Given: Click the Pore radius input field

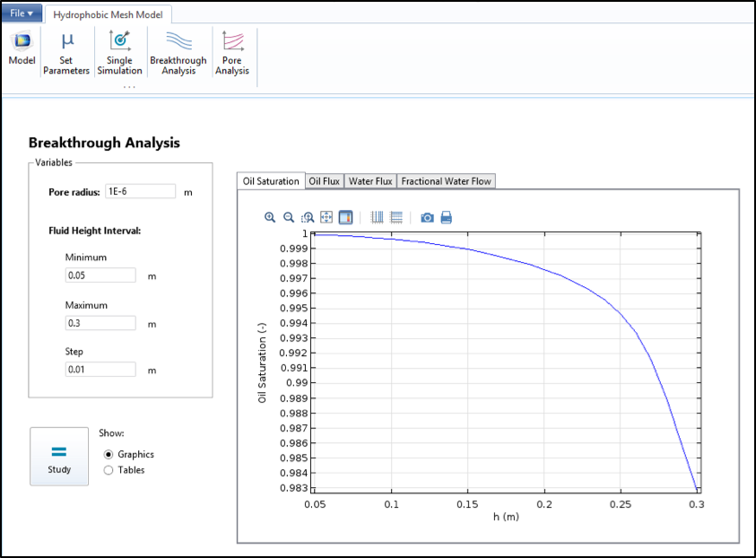Looking at the screenshot, I should click(140, 191).
